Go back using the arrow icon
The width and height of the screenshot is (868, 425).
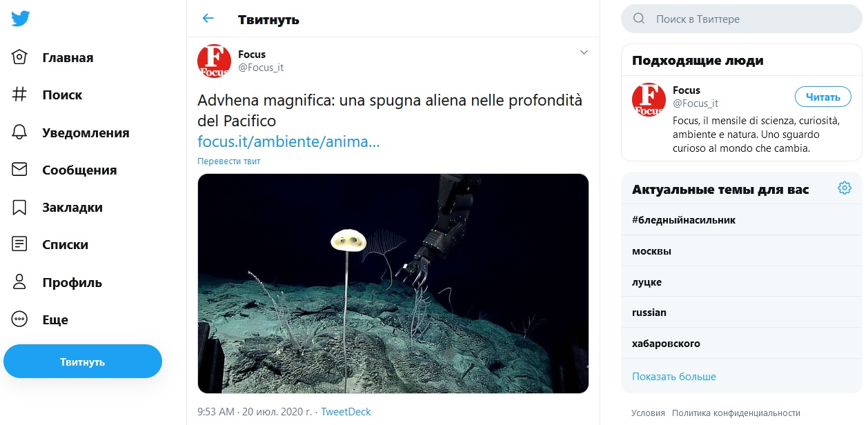(x=208, y=19)
